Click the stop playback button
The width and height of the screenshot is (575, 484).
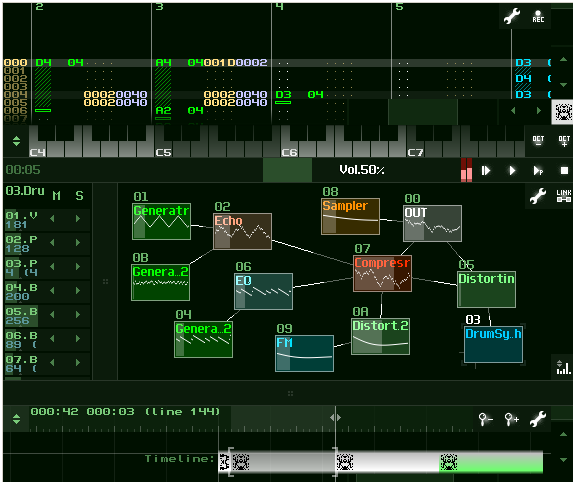[x=564, y=170]
